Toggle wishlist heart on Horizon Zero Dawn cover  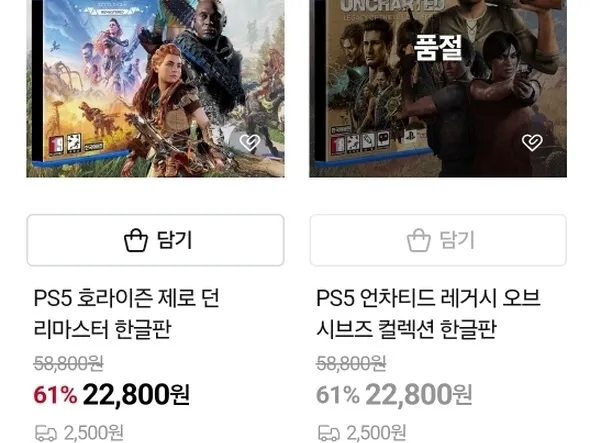point(250,143)
